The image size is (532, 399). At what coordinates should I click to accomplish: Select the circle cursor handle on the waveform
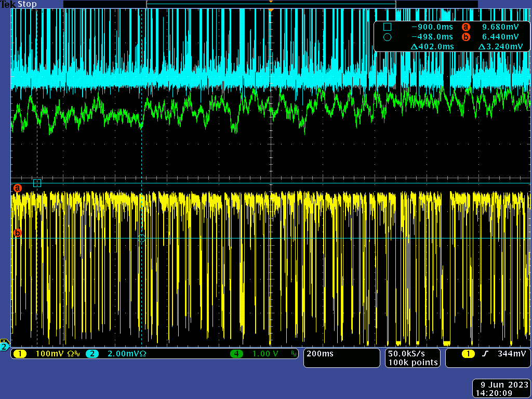(142, 238)
